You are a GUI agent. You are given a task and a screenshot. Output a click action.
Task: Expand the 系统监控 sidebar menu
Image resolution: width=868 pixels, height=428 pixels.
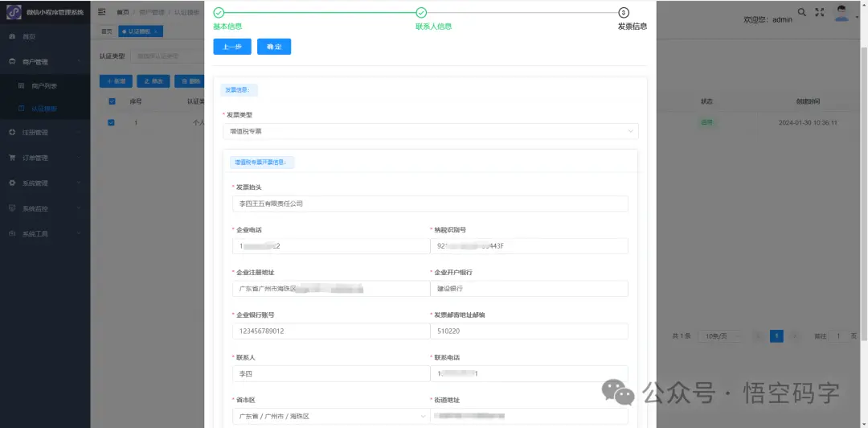click(45, 208)
